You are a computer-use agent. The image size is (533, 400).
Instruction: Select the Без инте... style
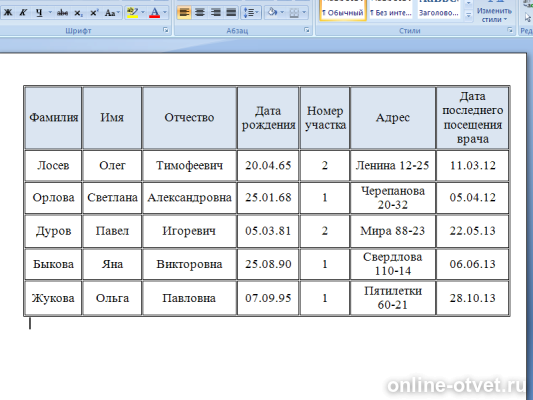point(391,10)
